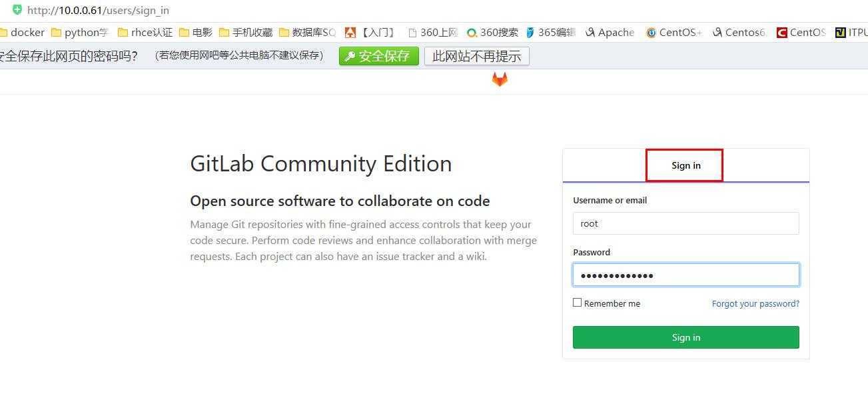Screen dimensions: 868x408
Task: Open the Forgot your password link
Action: (x=755, y=303)
